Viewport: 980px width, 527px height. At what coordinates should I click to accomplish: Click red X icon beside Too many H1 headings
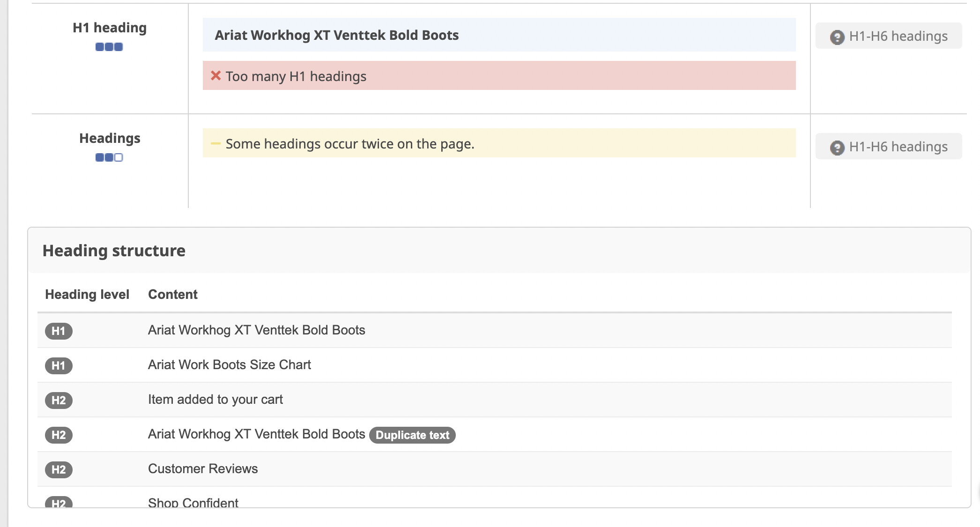(x=215, y=75)
